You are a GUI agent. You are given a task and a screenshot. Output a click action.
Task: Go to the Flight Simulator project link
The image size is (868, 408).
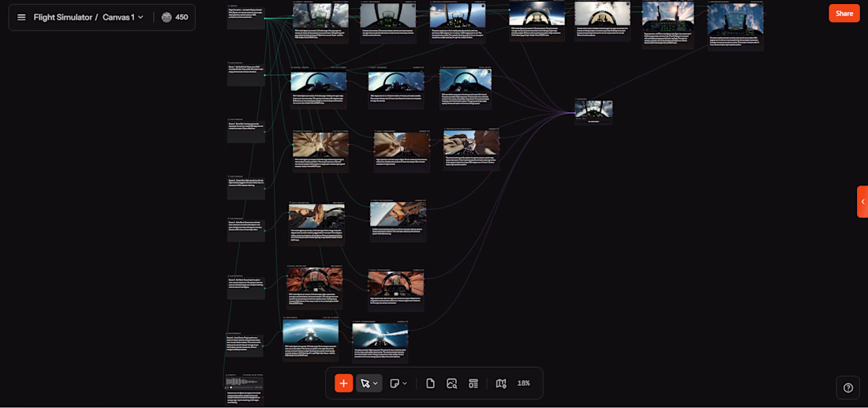pos(62,17)
